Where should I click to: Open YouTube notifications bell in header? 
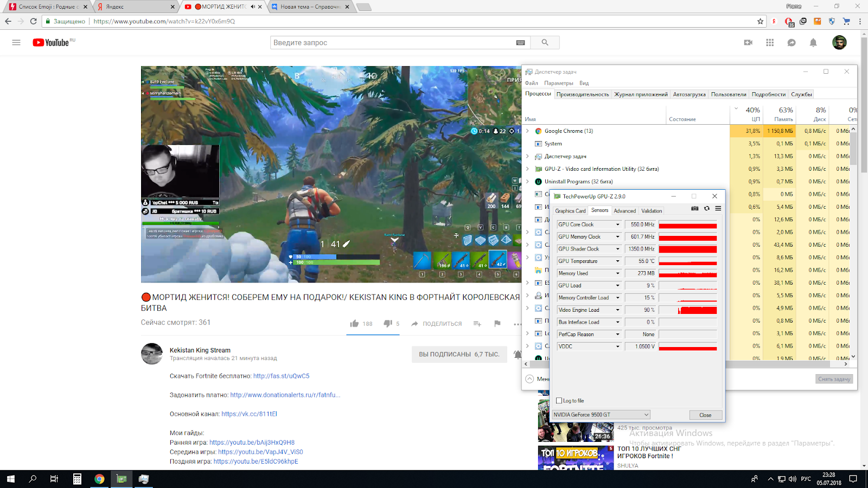(813, 42)
